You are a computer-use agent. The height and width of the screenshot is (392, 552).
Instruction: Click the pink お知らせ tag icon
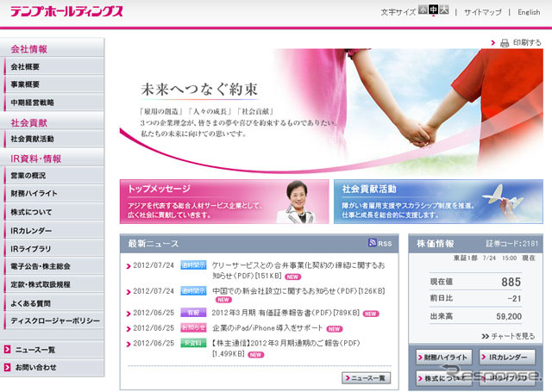coord(193,327)
